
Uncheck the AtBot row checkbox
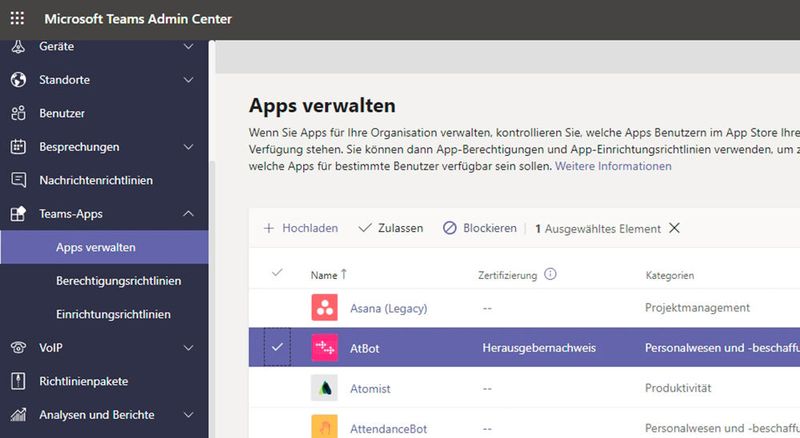[x=277, y=347]
